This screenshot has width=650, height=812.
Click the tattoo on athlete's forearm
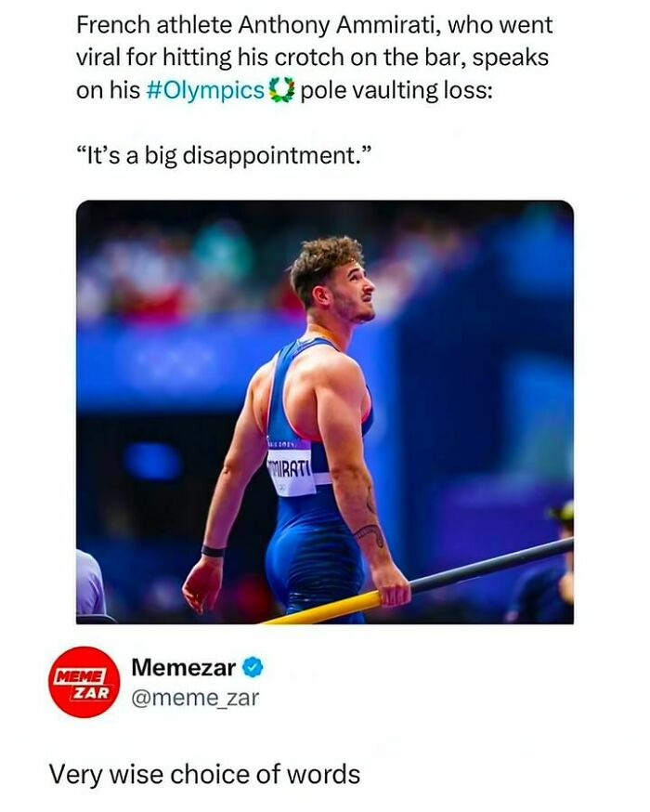tap(370, 533)
